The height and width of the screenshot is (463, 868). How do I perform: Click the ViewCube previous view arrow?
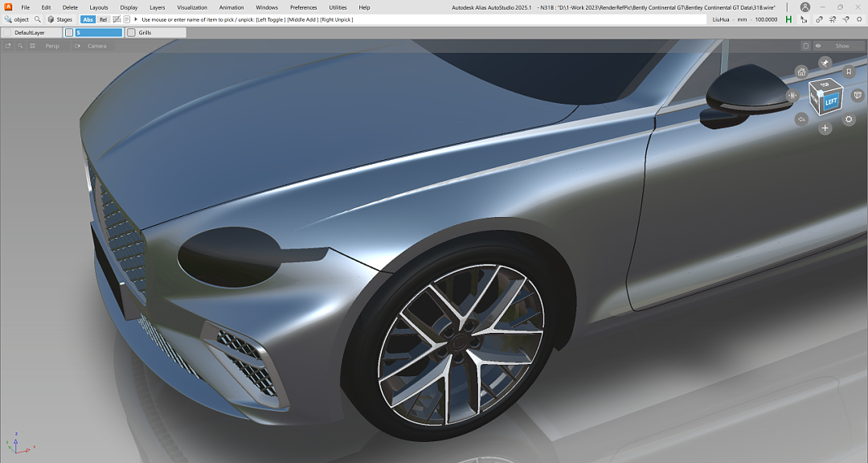click(801, 119)
